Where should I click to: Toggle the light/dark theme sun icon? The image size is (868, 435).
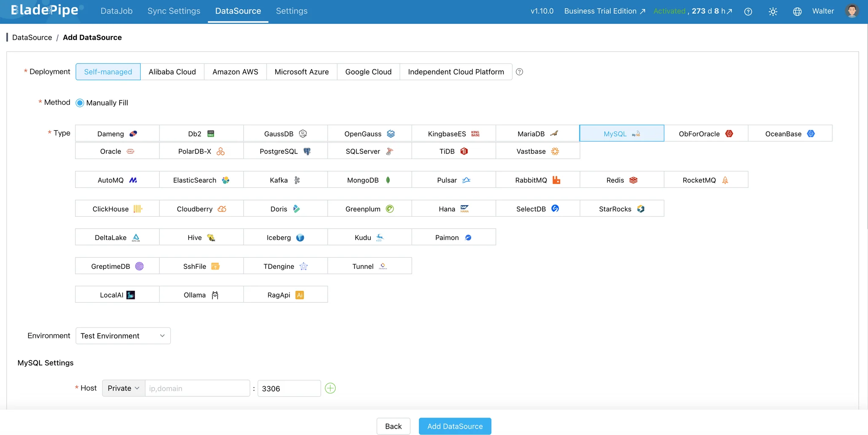point(773,11)
